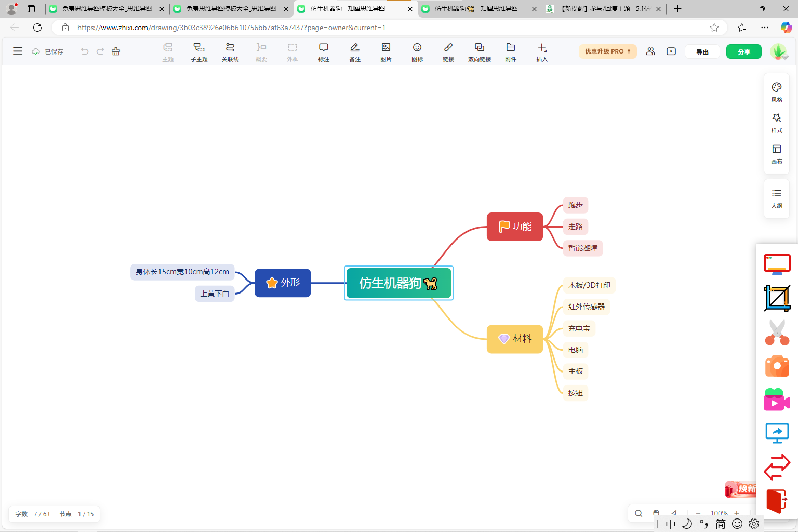Select the central 仿生机器狗 node
Viewport: 798px width, 532px height.
pos(398,283)
